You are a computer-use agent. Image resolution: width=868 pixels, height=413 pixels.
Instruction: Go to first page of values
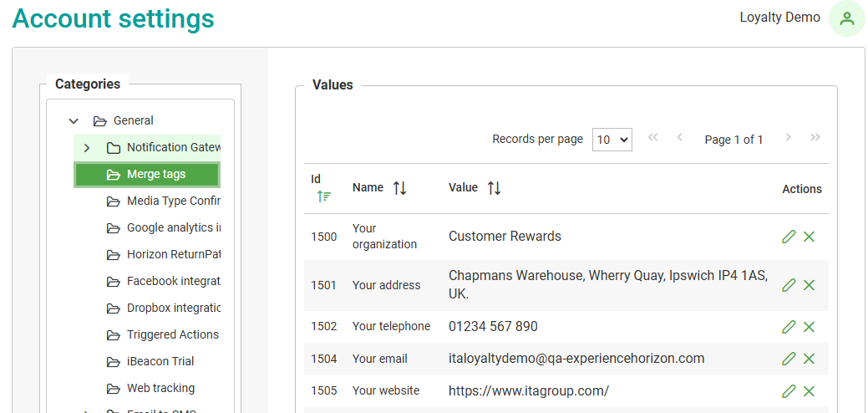[x=652, y=138]
